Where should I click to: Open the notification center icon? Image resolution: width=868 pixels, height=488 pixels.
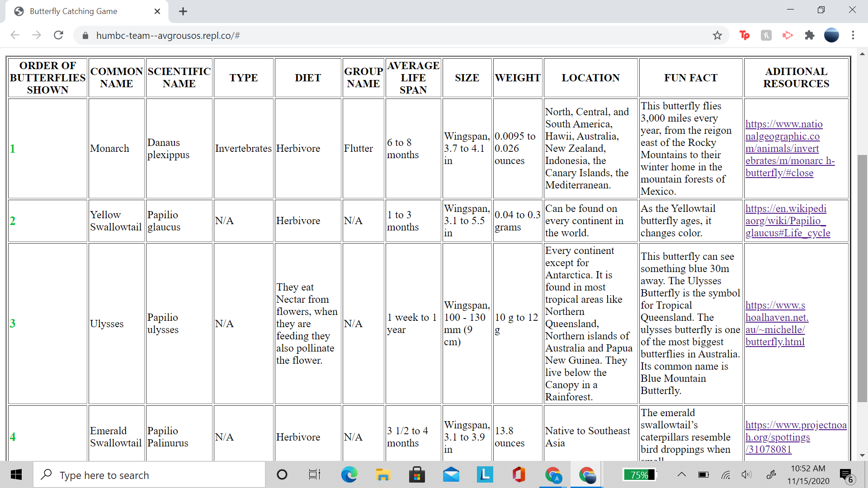click(845, 475)
